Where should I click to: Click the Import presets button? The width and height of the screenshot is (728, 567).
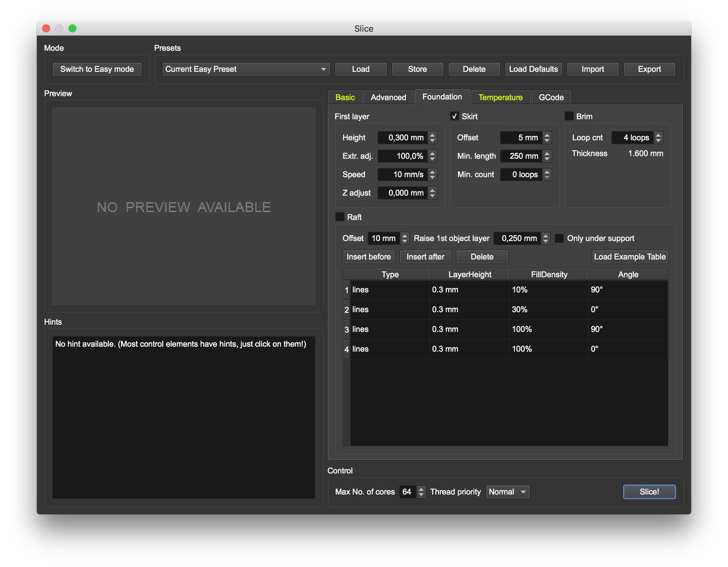[593, 69]
